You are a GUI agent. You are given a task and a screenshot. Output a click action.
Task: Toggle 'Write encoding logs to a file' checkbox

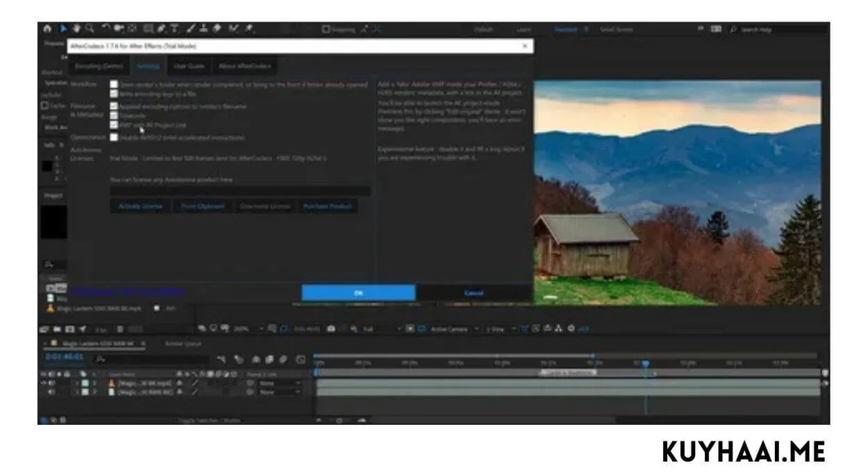114,93
